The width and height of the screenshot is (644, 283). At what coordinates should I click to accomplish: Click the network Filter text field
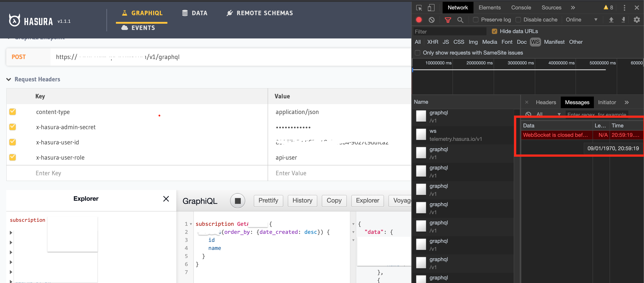450,32
